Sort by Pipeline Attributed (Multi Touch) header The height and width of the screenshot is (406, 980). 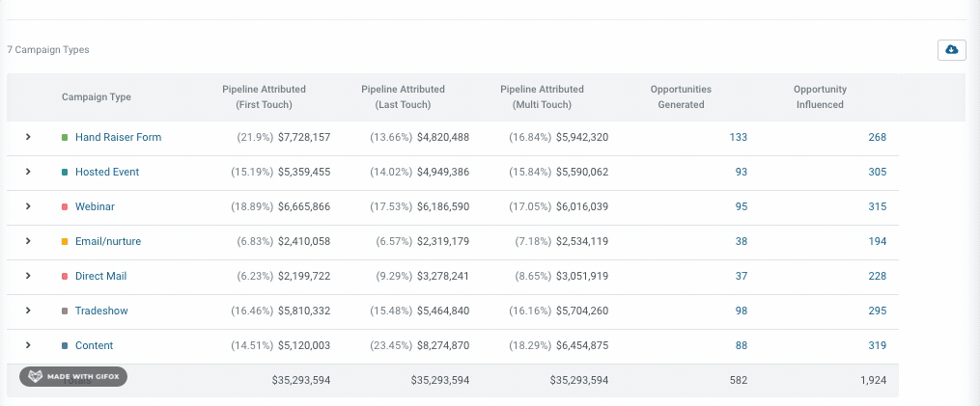[542, 96]
